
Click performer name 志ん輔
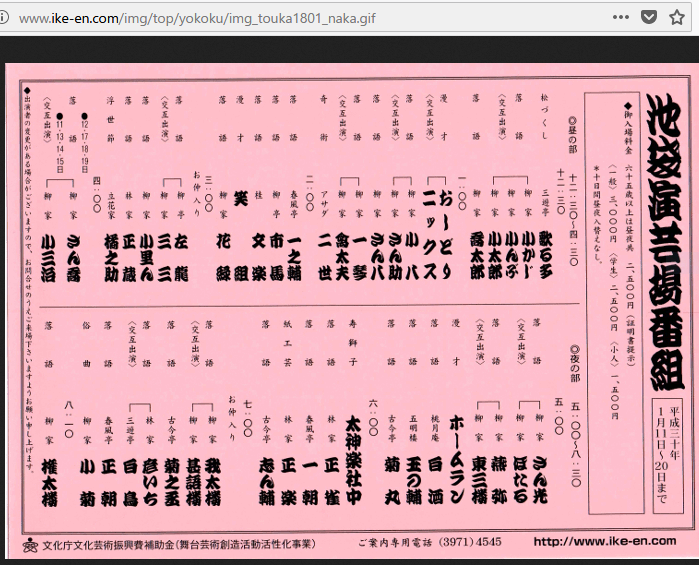pyautogui.click(x=266, y=482)
